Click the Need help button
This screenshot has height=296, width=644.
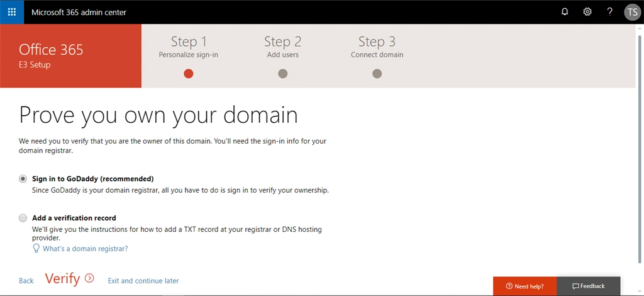[525, 286]
